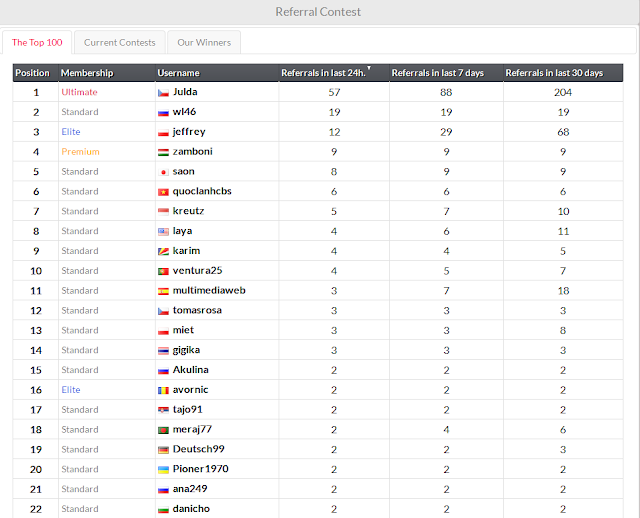The height and width of the screenshot is (518, 640).
Task: Select The Top 100 tab
Action: point(37,43)
